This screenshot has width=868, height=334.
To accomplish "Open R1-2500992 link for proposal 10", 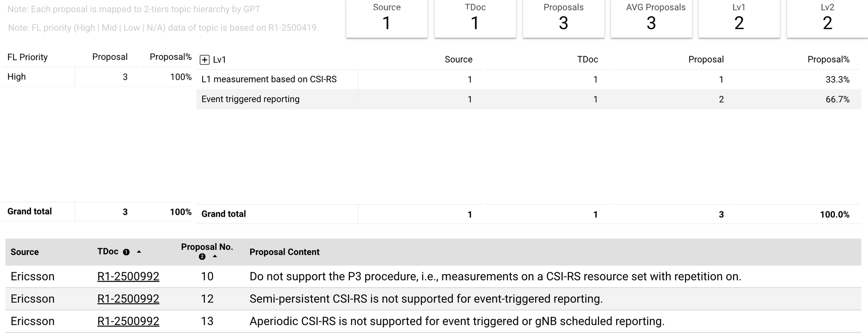I will (128, 277).
